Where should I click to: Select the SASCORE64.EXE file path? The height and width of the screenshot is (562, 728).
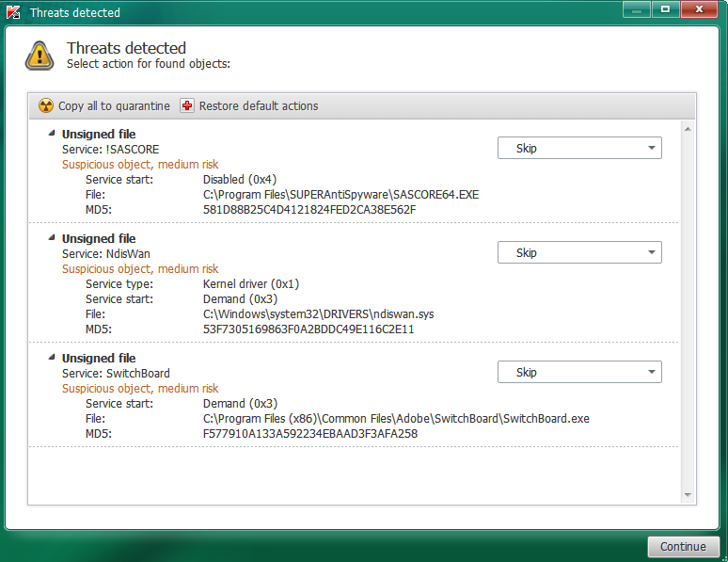[340, 194]
